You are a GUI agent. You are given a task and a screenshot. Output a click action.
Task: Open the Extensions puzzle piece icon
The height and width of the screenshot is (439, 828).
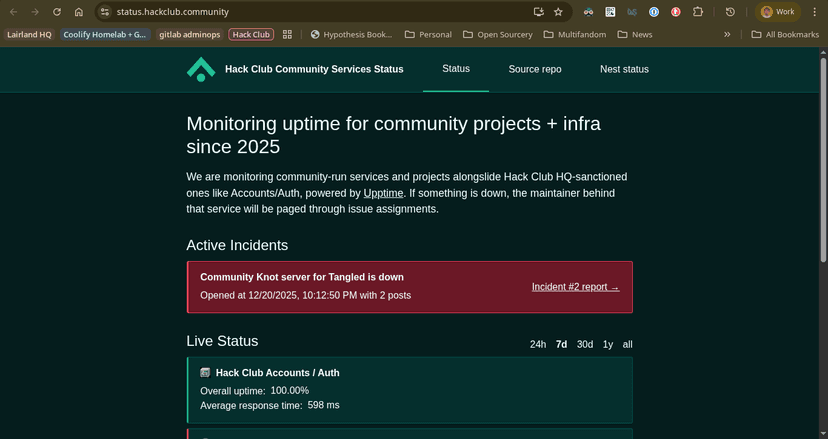[x=698, y=12]
